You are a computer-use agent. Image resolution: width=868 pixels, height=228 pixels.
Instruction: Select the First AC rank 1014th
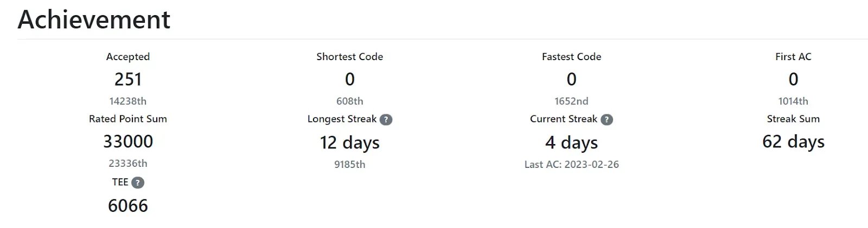[793, 101]
